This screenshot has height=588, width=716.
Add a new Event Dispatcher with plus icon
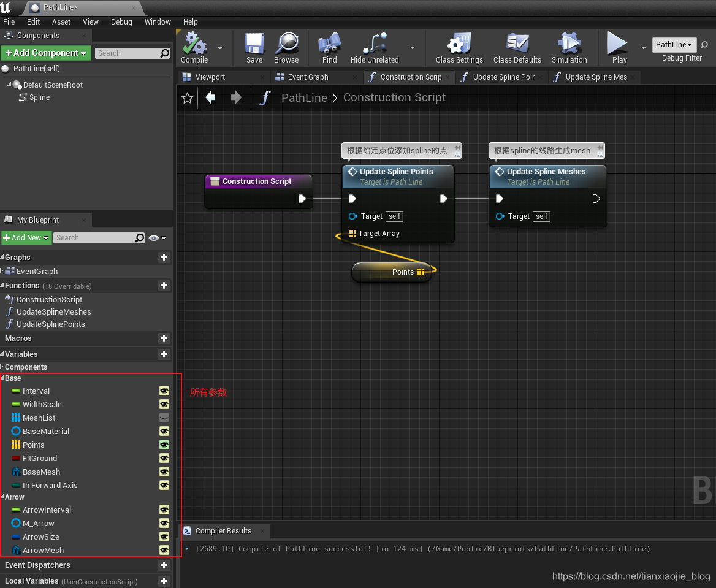(164, 565)
